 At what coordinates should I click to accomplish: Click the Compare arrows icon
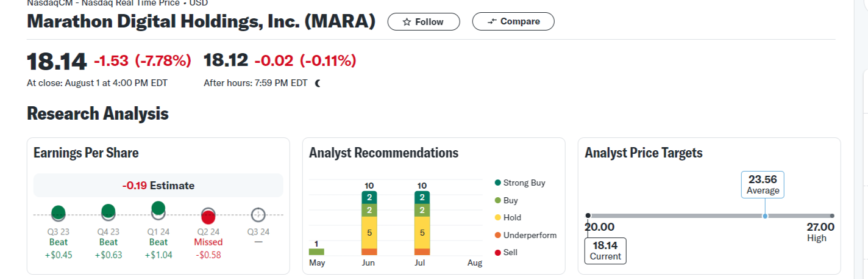(x=493, y=22)
